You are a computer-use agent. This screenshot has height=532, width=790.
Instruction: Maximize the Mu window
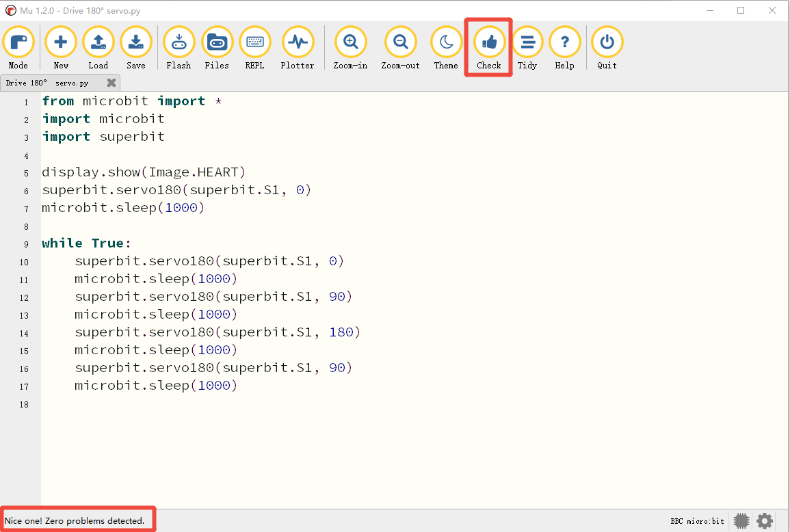coord(741,10)
